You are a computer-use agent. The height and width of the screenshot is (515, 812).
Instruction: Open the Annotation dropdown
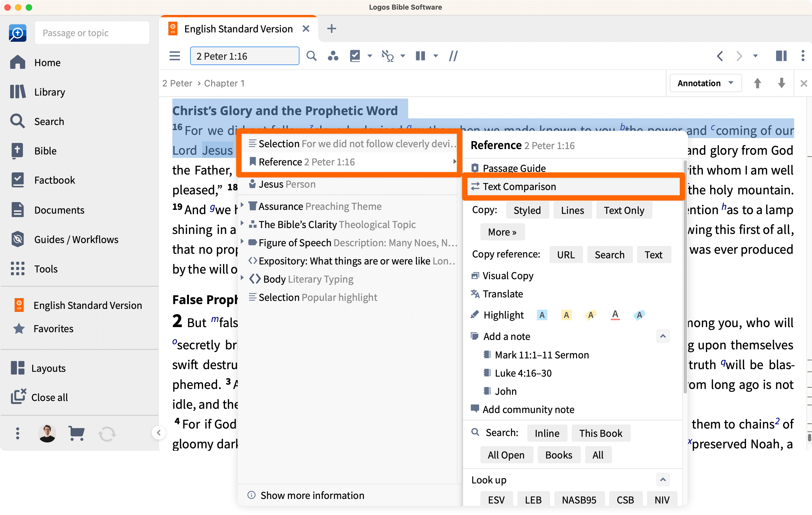coord(705,83)
